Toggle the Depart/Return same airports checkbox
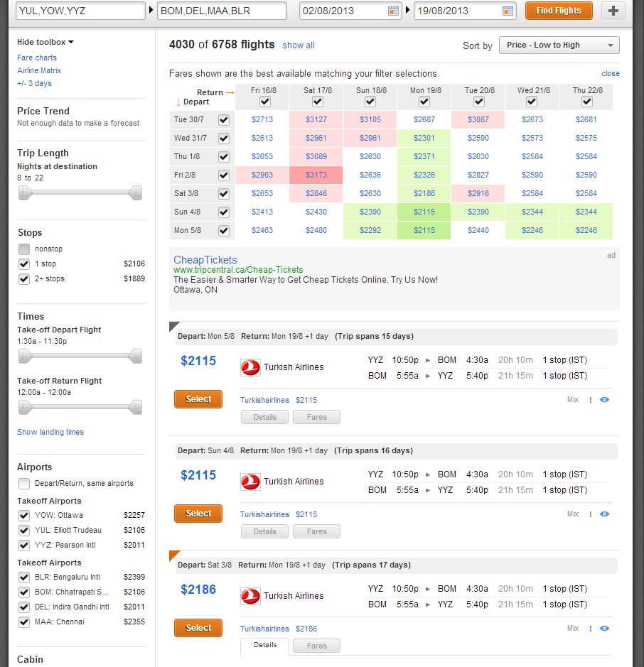 tap(23, 484)
